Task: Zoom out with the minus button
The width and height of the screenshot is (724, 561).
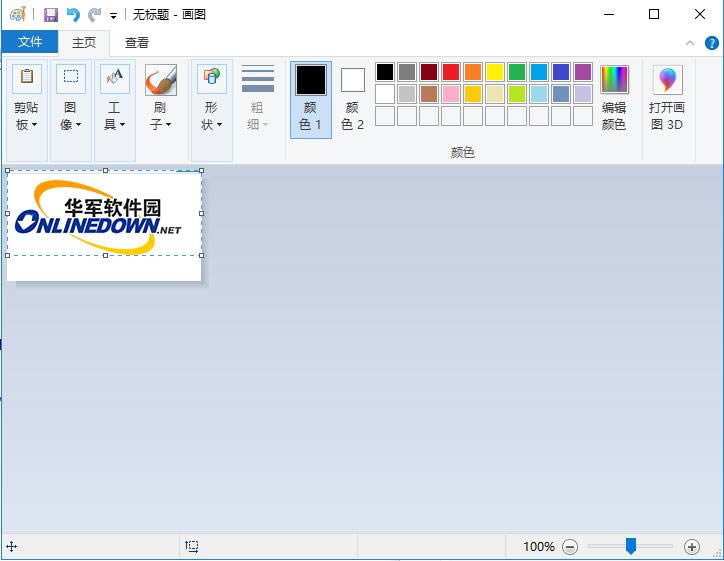Action: 570,547
